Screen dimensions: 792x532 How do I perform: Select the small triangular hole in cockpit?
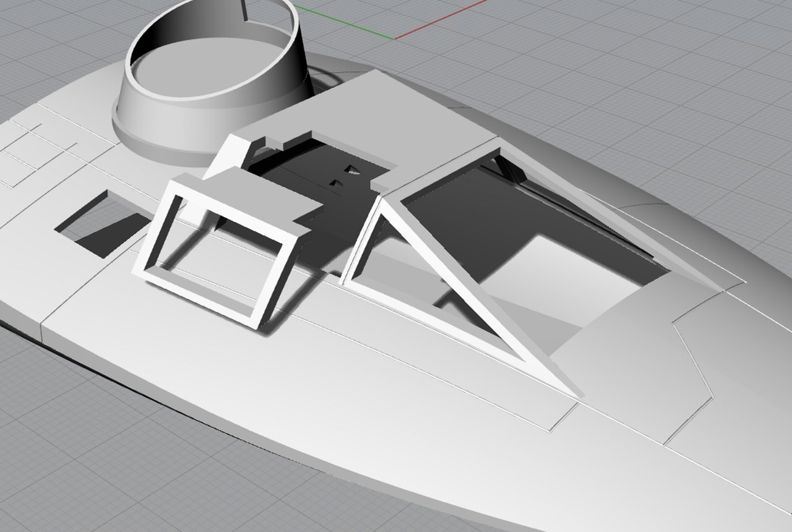pos(353,169)
